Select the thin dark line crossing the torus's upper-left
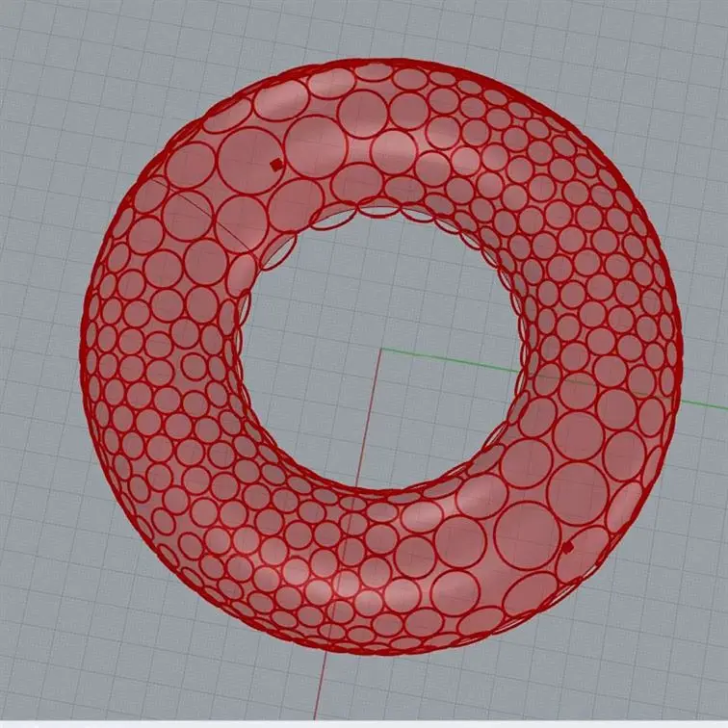The image size is (728, 728). 193,205
